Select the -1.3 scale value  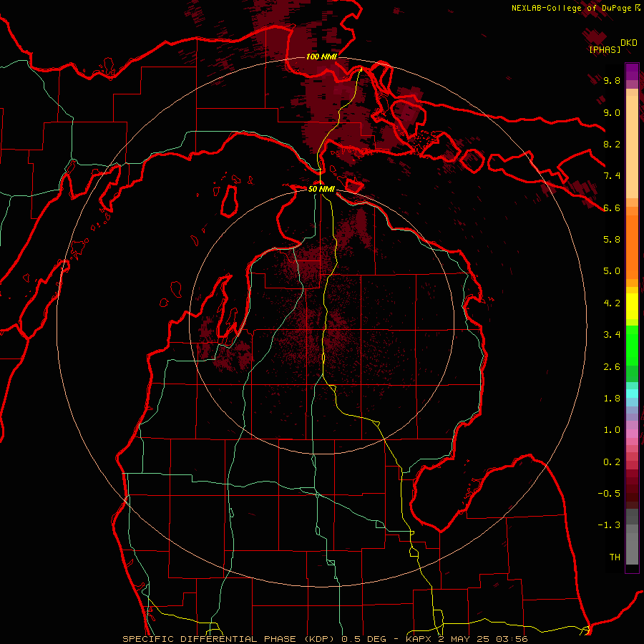pos(609,525)
